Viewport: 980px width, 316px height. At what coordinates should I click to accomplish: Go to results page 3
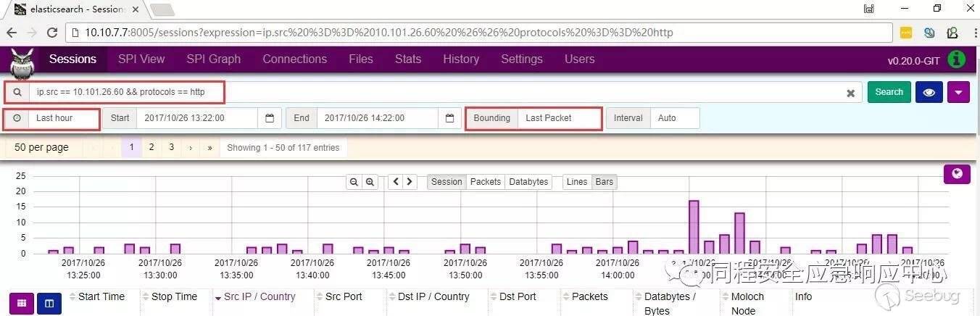point(171,147)
